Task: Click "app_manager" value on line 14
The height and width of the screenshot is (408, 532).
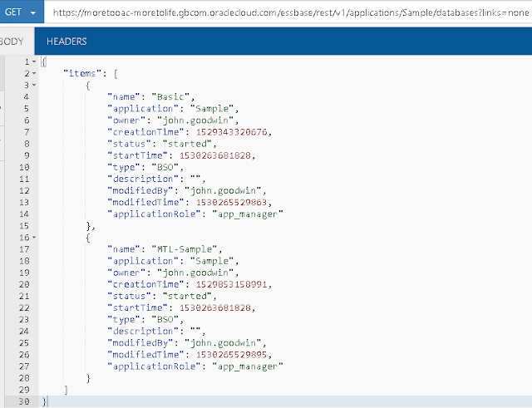Action: (248, 214)
